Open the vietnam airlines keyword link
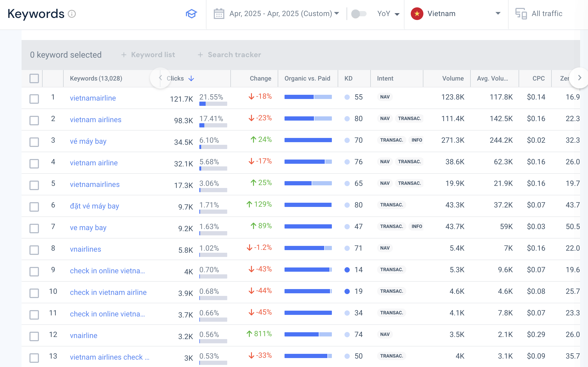588x367 pixels. point(96,120)
